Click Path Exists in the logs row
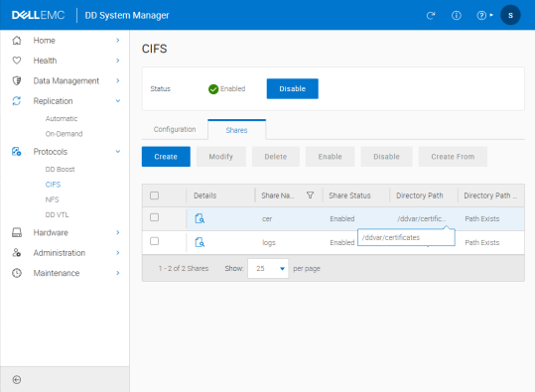The width and height of the screenshot is (535, 392). tap(482, 242)
